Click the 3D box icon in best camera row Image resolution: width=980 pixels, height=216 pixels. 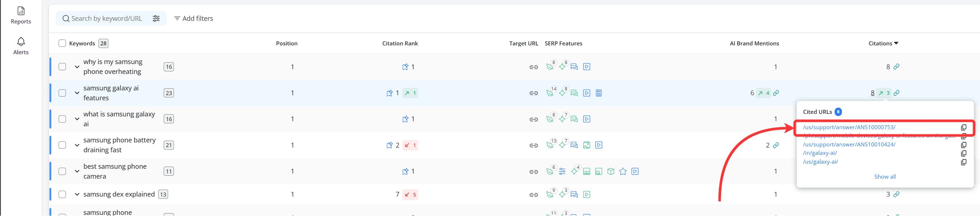[x=610, y=171]
